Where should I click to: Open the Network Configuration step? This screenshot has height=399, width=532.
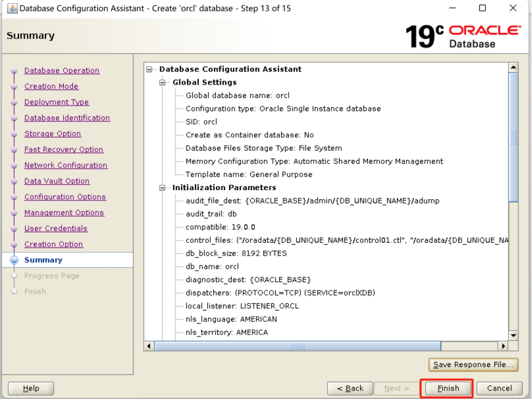66,165
